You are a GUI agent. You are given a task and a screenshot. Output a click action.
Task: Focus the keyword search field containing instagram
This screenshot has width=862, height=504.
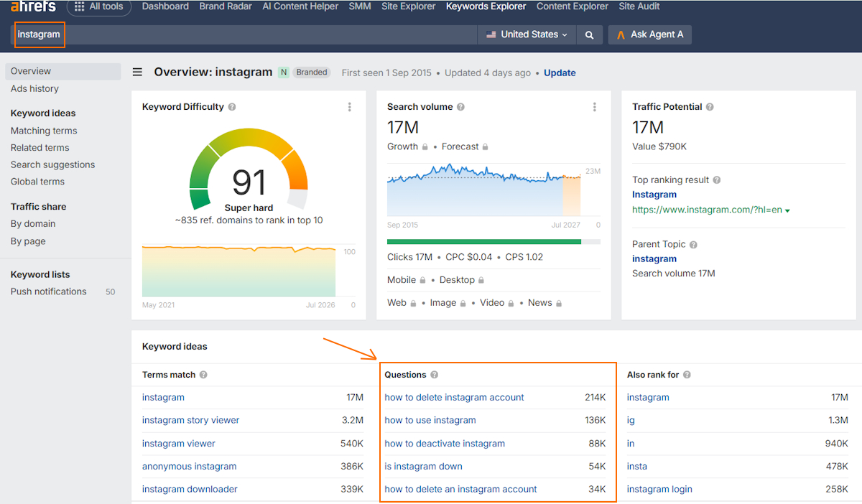[244, 34]
